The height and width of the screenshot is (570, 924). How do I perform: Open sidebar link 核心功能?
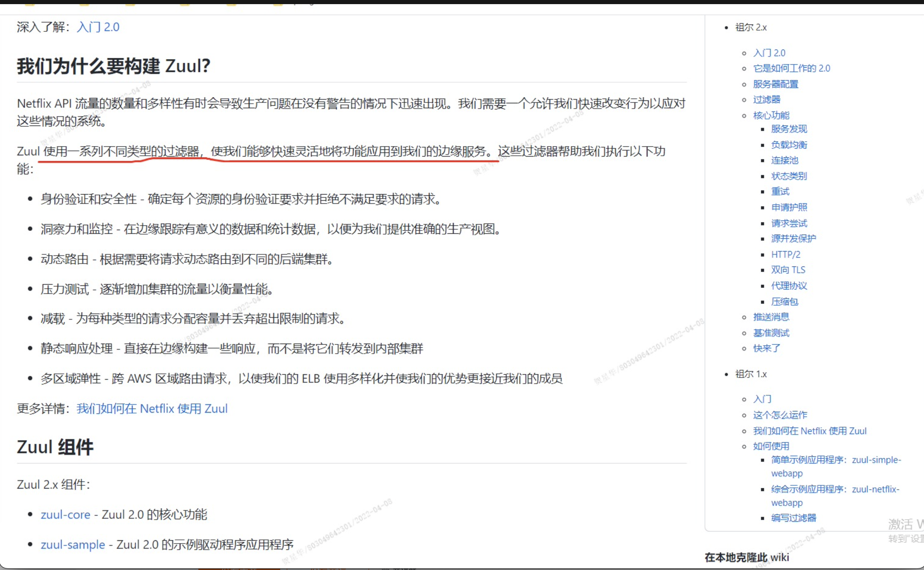point(771,115)
